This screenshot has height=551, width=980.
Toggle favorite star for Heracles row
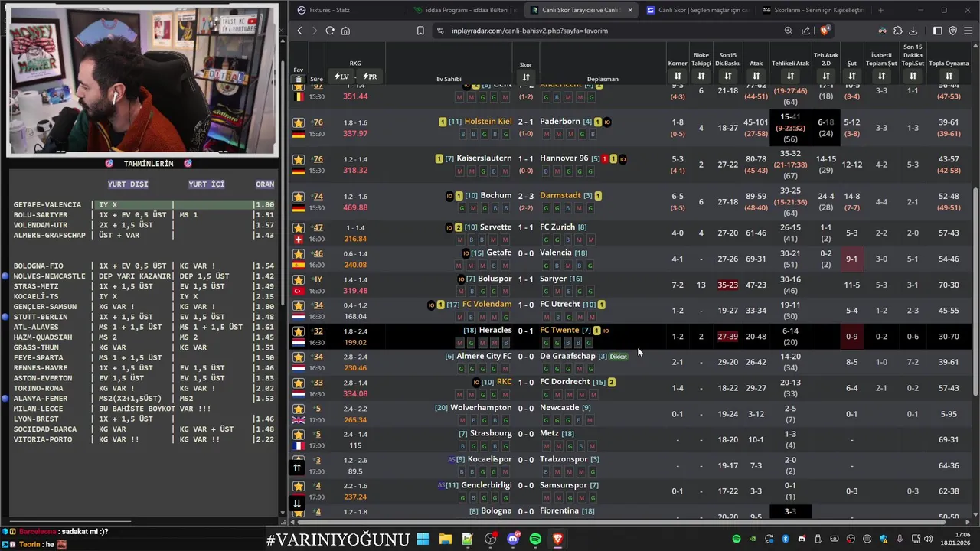(299, 331)
